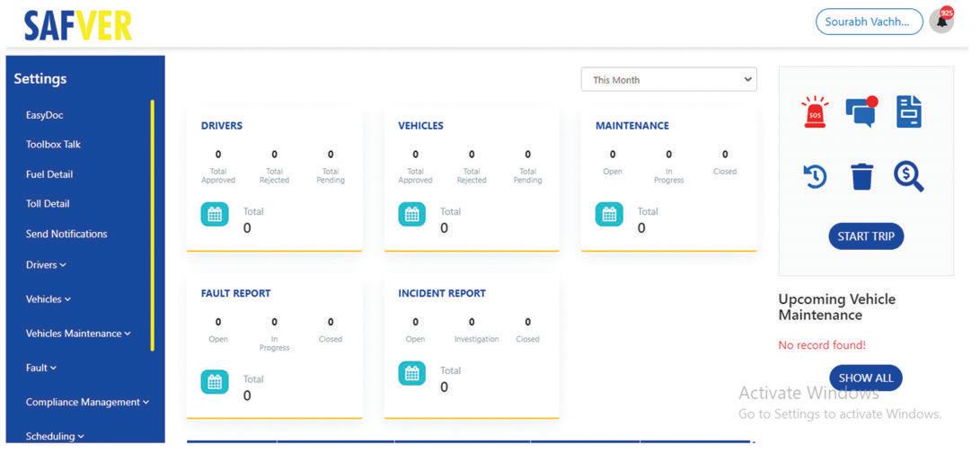
Task: Click Drivers Total Pending count
Action: click(331, 155)
